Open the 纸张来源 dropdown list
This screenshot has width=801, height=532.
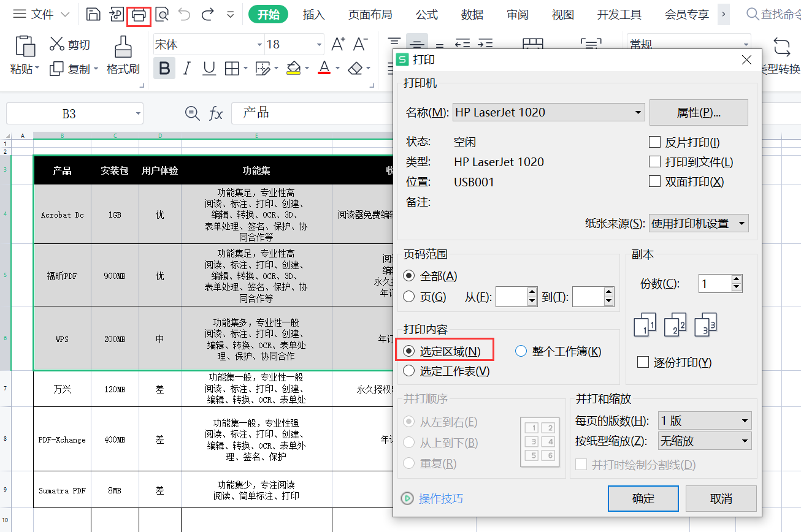699,224
